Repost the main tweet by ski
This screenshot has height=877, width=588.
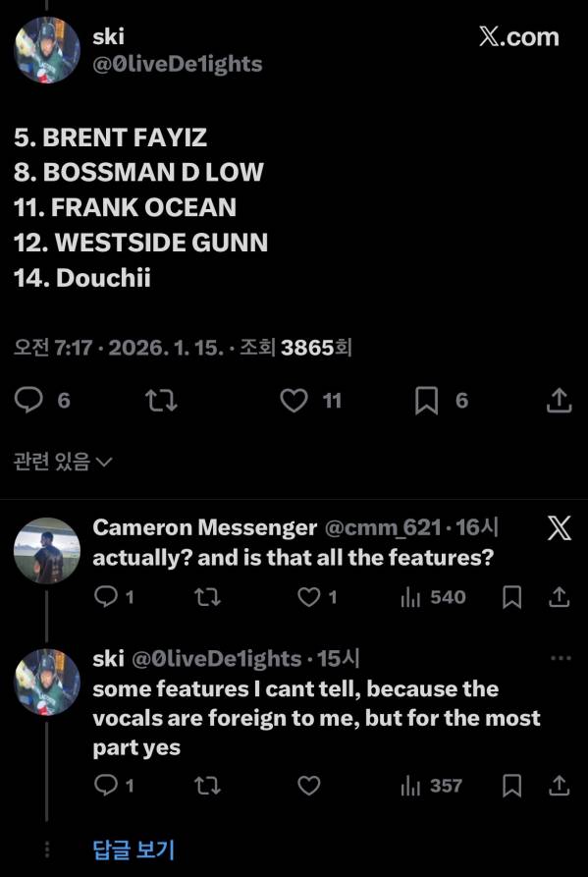pyautogui.click(x=161, y=401)
